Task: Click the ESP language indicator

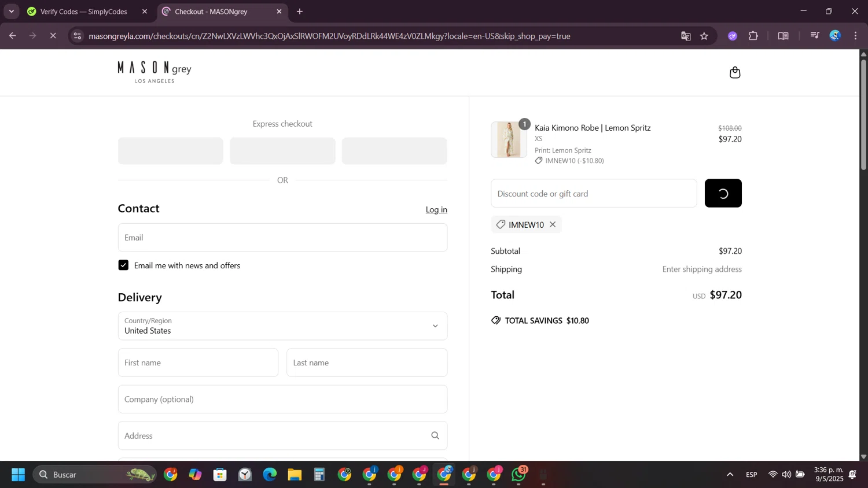Action: pyautogui.click(x=752, y=475)
